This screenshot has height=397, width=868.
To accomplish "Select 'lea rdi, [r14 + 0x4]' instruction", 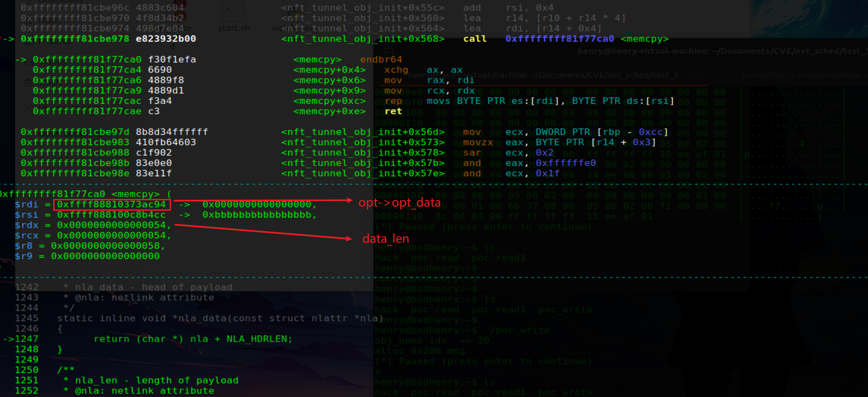I will pos(532,28).
